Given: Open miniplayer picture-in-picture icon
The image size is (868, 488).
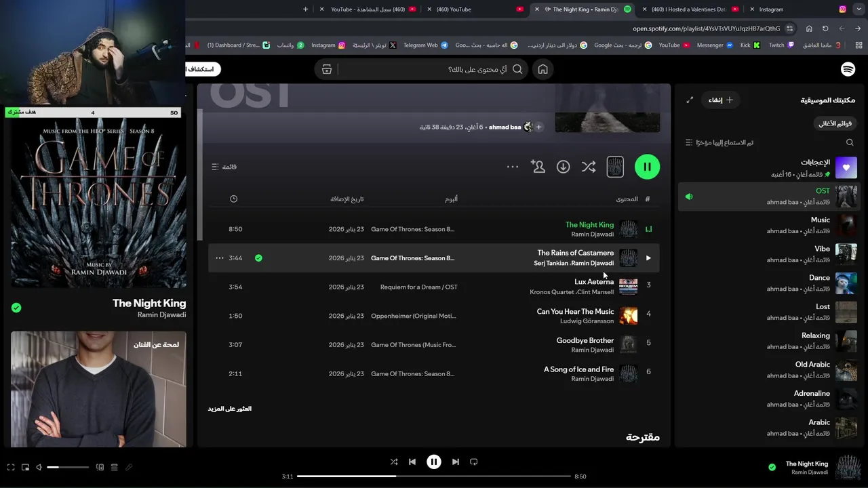Looking at the screenshot, I should pyautogui.click(x=25, y=467).
